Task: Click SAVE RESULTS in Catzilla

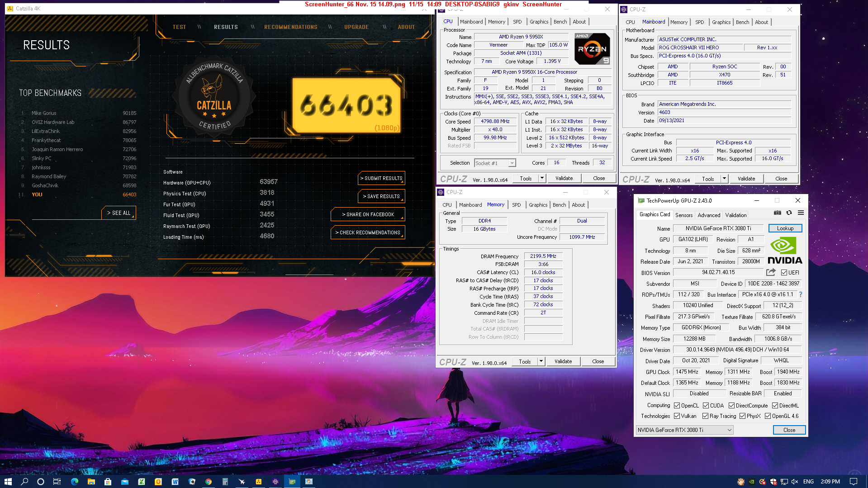Action: tap(381, 196)
